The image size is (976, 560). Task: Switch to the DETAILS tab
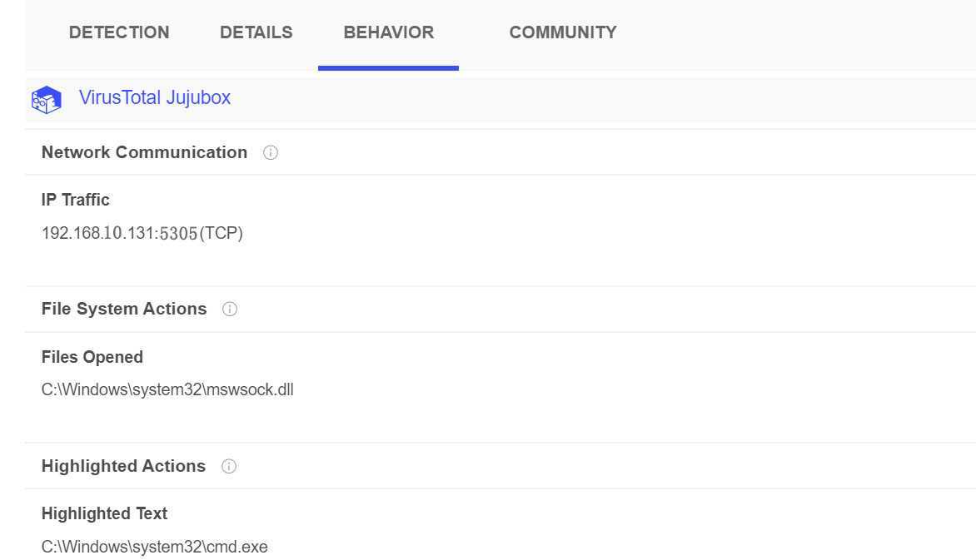(256, 32)
